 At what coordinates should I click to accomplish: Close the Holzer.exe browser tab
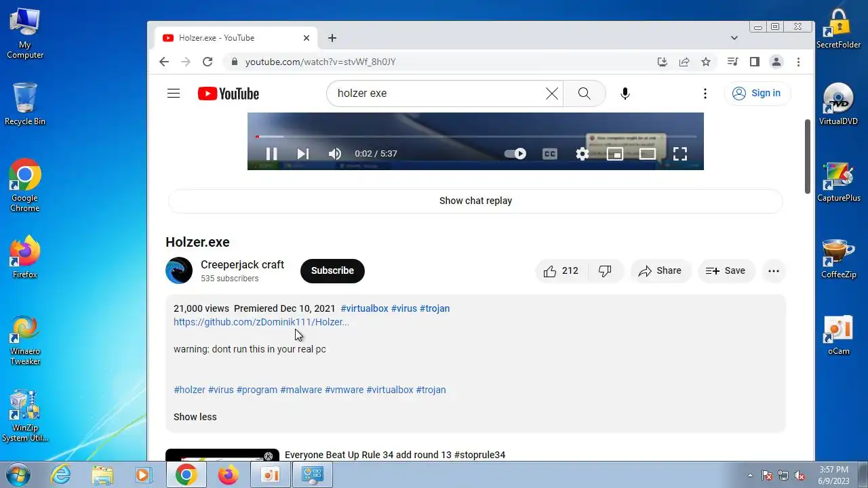pyautogui.click(x=307, y=38)
